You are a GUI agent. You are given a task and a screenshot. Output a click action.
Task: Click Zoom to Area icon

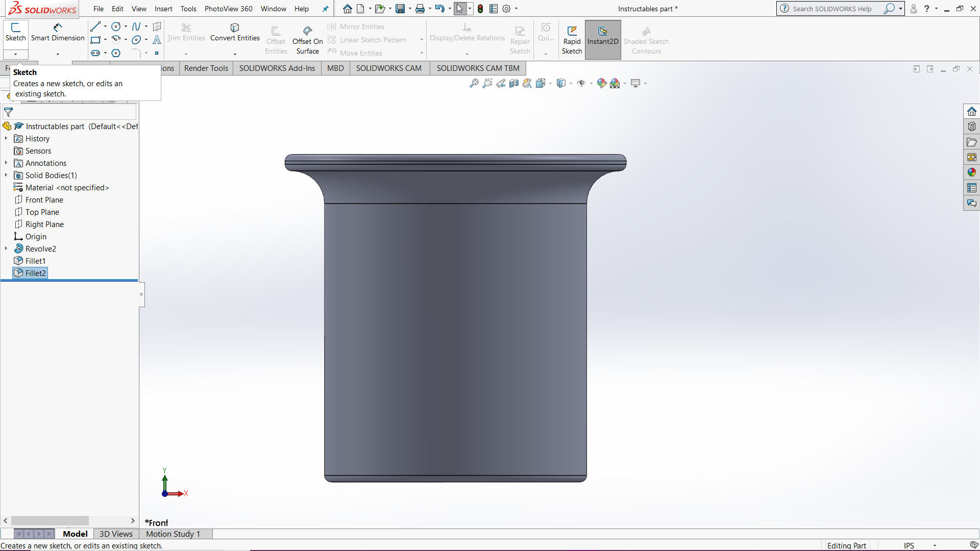(x=487, y=83)
